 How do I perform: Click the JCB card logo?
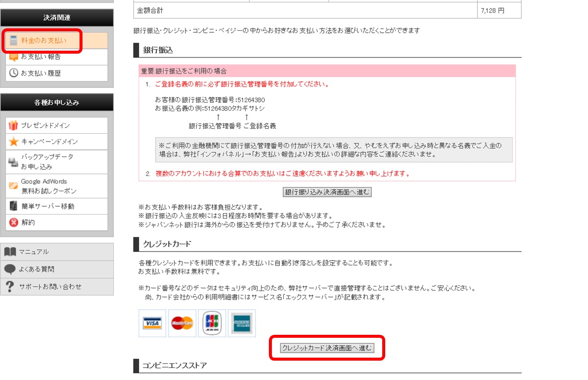pyautogui.click(x=212, y=323)
